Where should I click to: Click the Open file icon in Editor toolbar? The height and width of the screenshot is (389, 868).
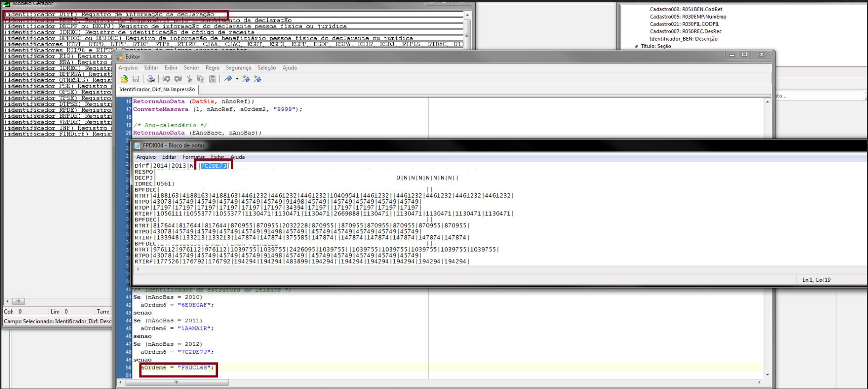point(124,79)
